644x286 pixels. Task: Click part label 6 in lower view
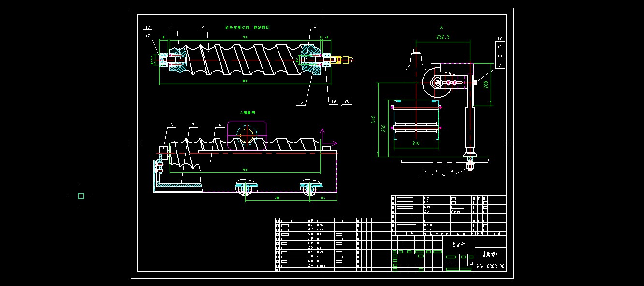pyautogui.click(x=219, y=125)
